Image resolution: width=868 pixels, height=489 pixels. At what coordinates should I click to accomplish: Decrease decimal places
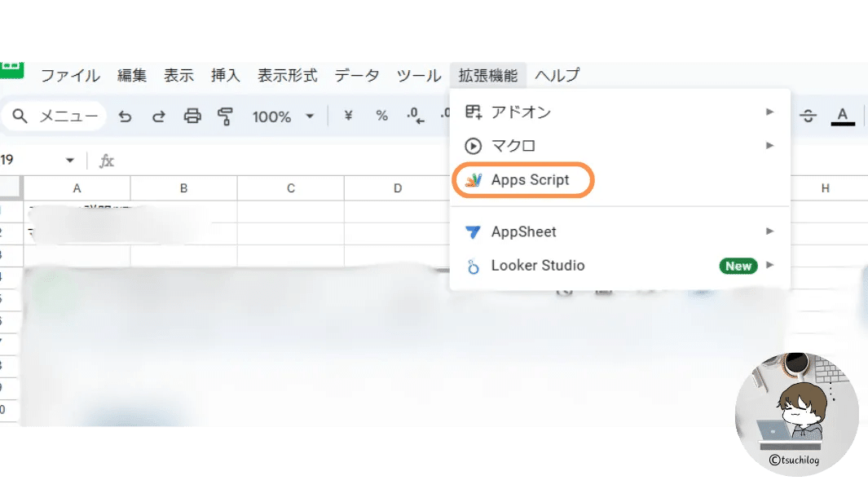[415, 116]
